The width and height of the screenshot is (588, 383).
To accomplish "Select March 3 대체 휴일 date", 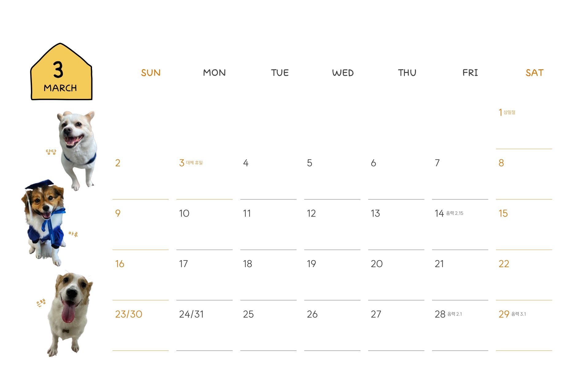I will click(x=191, y=163).
